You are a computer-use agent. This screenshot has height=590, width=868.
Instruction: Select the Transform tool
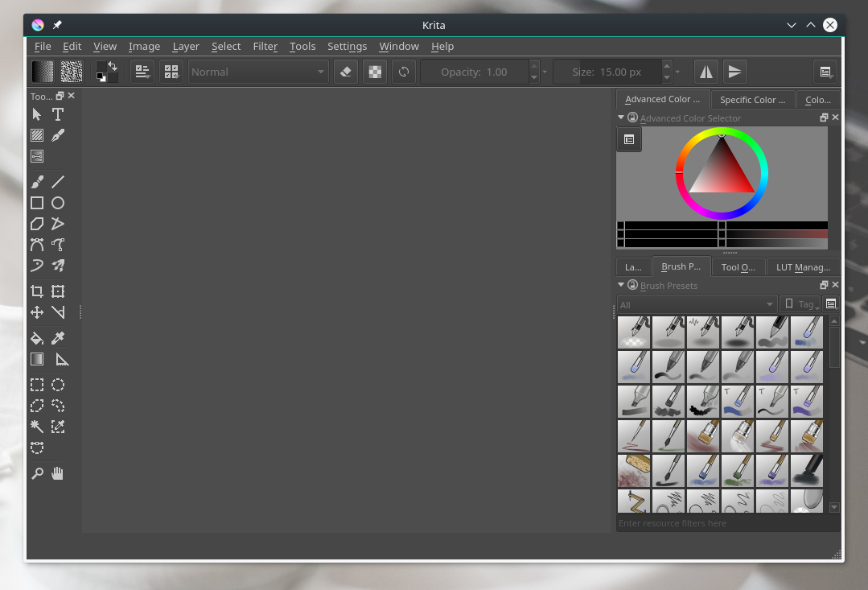click(58, 291)
